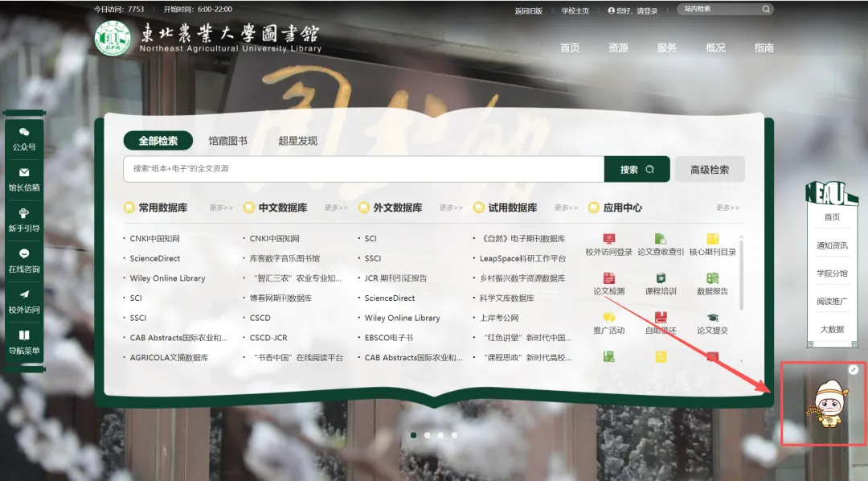The image size is (868, 481).
Task: Click the mascot widget collapse icon
Action: point(854,370)
